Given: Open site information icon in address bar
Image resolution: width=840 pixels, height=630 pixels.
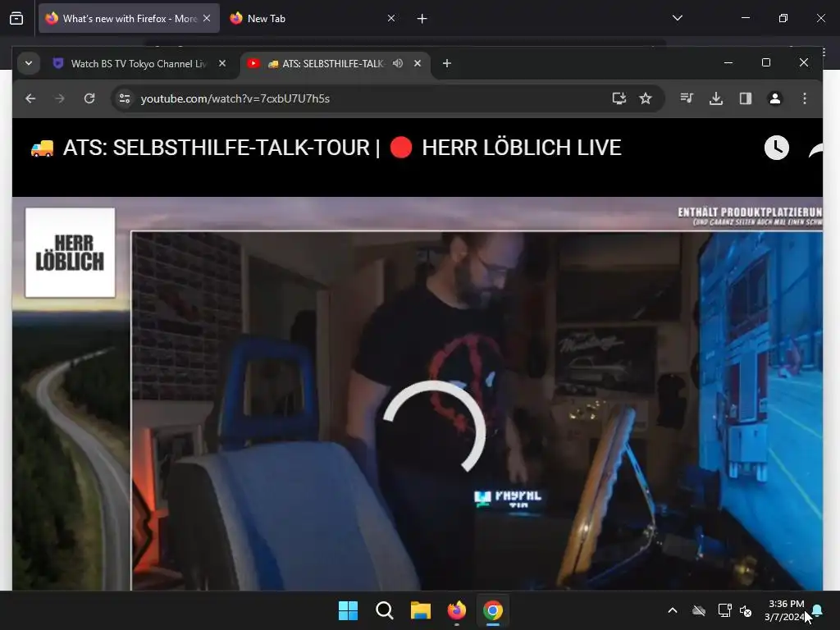Looking at the screenshot, I should tap(125, 98).
